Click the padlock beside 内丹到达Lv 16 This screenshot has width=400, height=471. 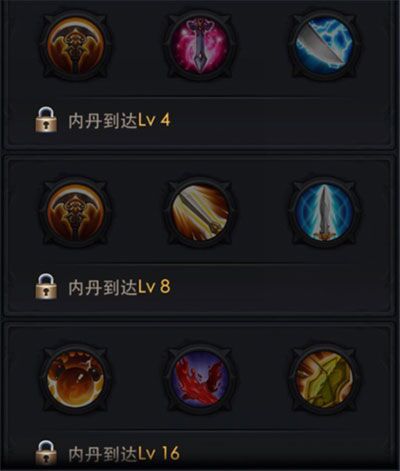click(46, 453)
